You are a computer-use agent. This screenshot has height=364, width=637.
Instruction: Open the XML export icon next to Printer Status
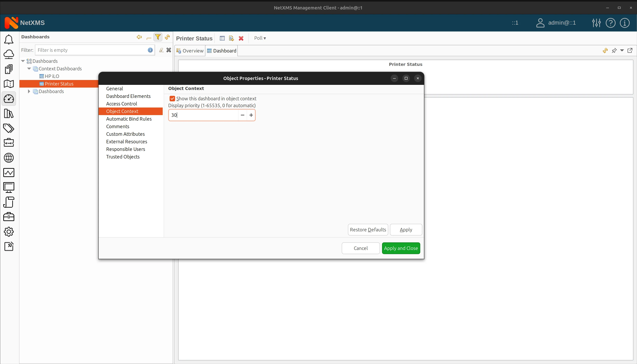pyautogui.click(x=231, y=38)
